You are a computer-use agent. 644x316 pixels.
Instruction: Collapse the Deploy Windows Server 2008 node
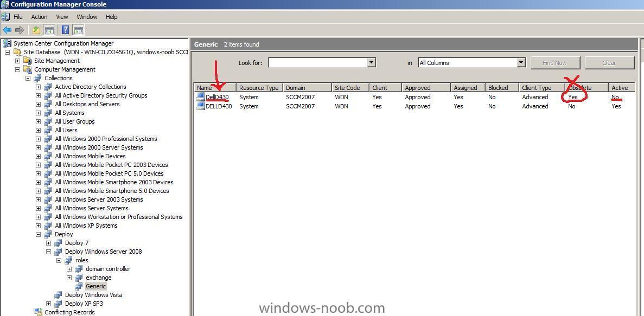pyautogui.click(x=48, y=251)
